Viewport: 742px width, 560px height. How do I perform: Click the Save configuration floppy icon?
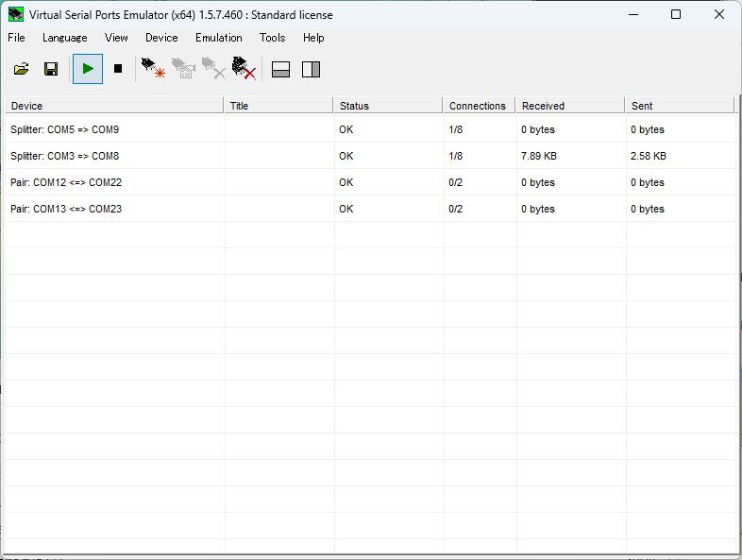51,69
